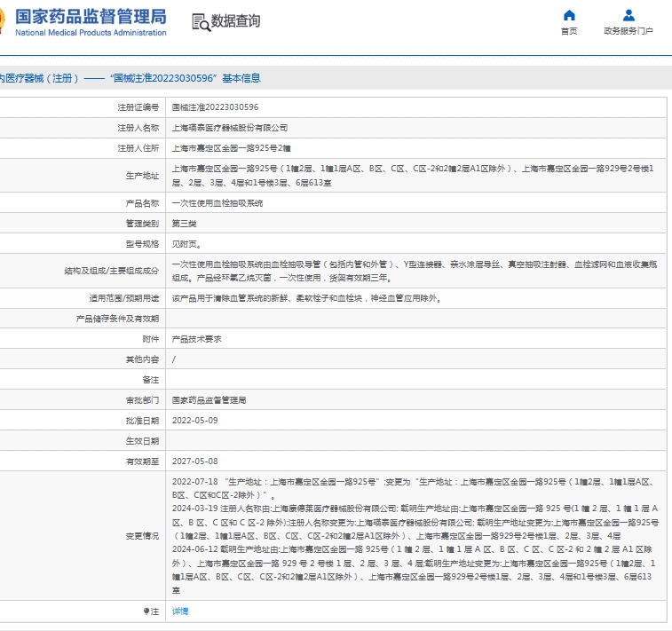The image size is (672, 631).
Task: Click the 适用范围 intended use text
Action: 307,298
